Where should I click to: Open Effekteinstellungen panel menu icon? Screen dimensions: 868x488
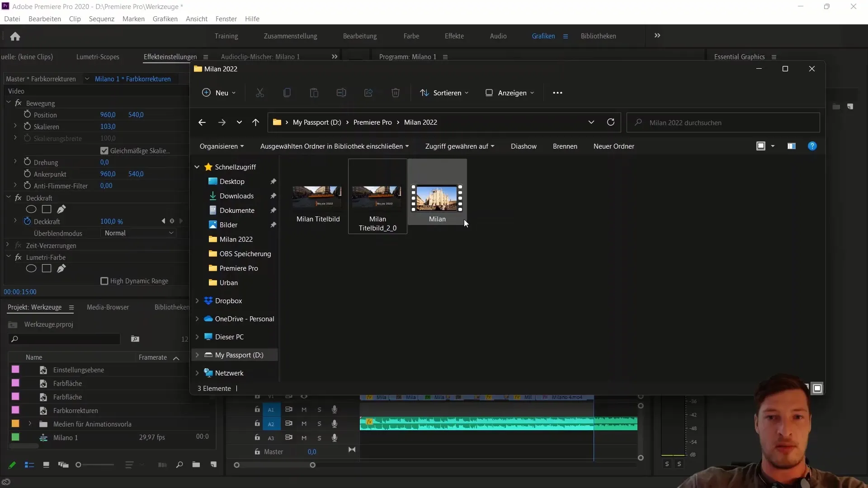206,57
